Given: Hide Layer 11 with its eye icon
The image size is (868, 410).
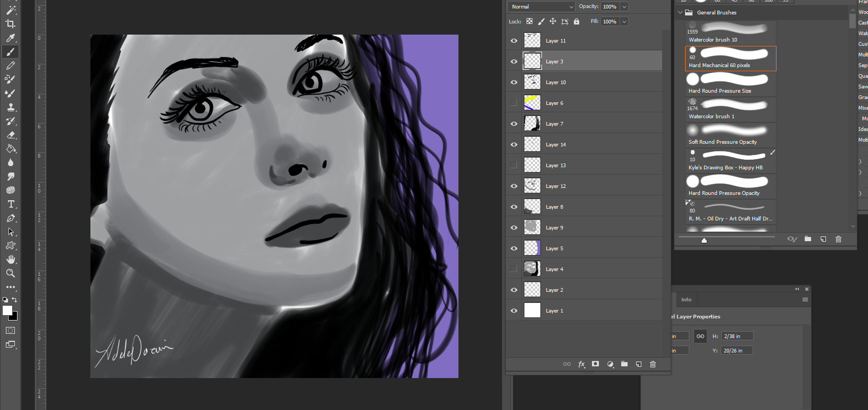Looking at the screenshot, I should click(514, 41).
